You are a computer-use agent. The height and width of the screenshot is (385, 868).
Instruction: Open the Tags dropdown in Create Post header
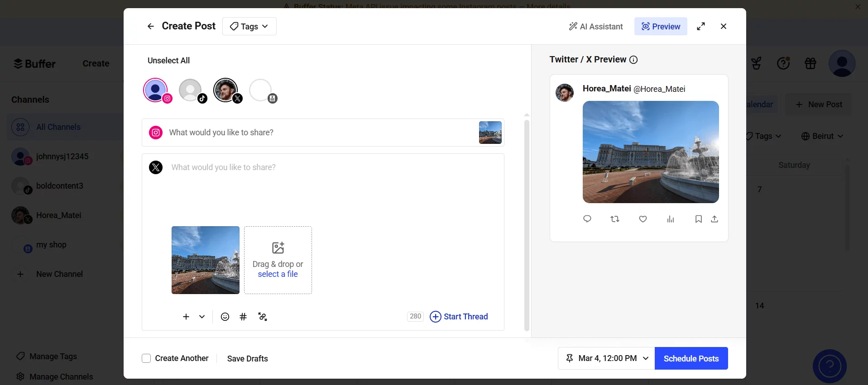pos(249,26)
